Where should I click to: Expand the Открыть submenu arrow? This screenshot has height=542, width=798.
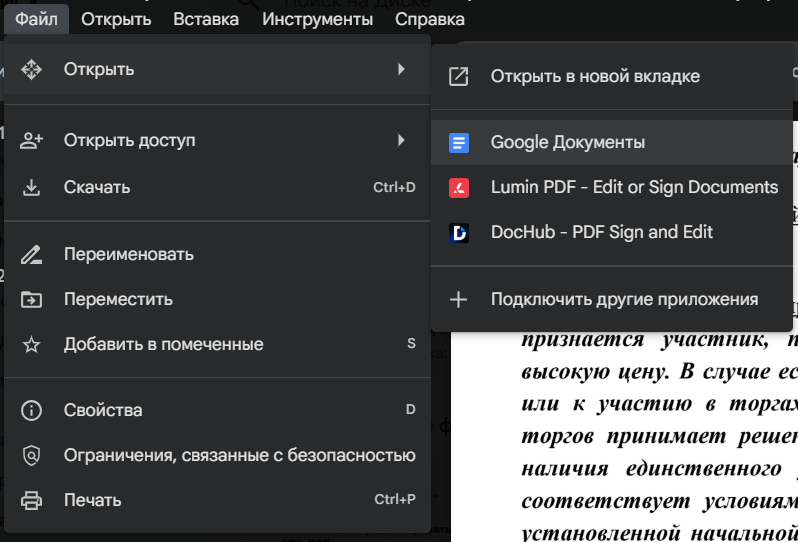coord(401,69)
